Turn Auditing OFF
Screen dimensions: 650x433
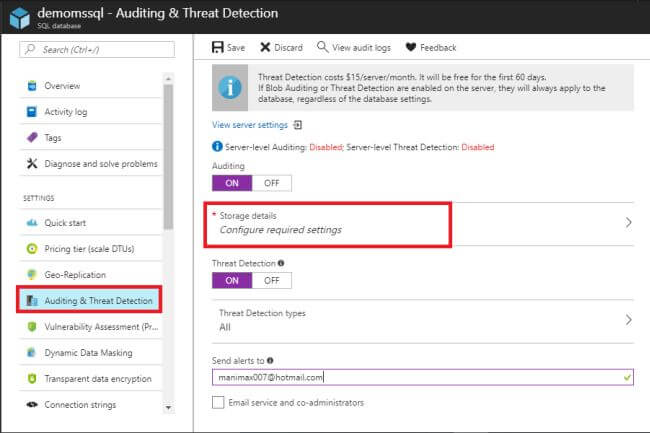tap(272, 183)
